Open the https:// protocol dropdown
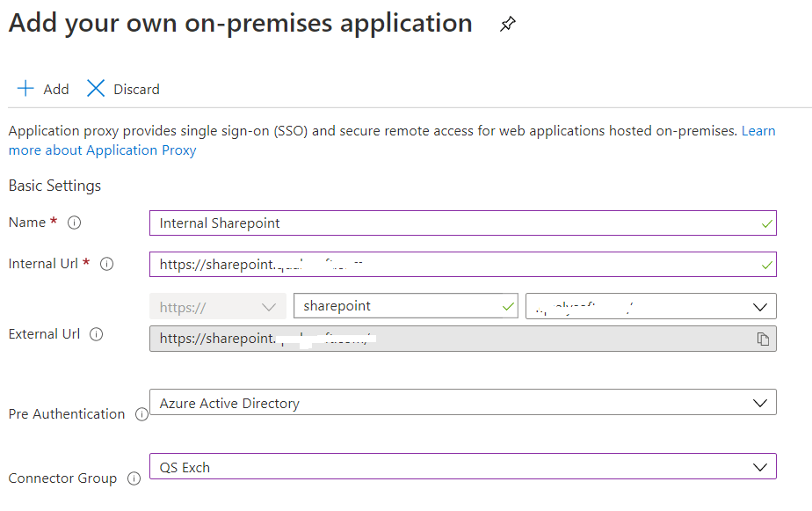This screenshot has width=812, height=511. 218,307
